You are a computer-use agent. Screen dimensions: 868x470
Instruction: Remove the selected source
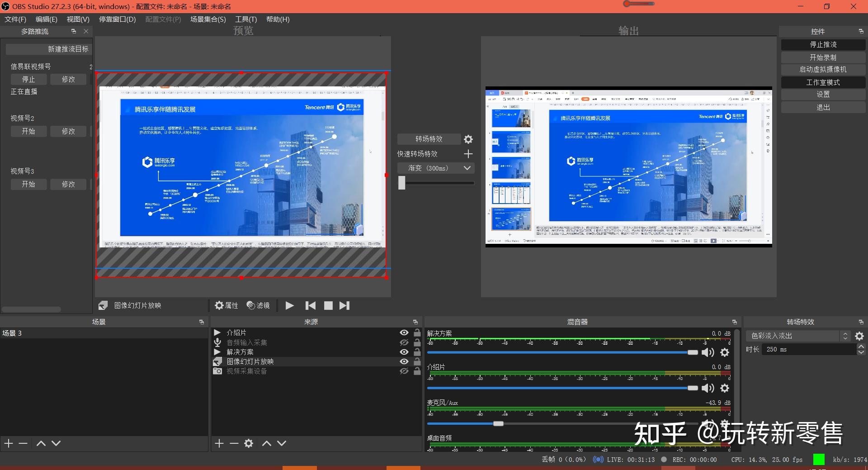[234, 443]
